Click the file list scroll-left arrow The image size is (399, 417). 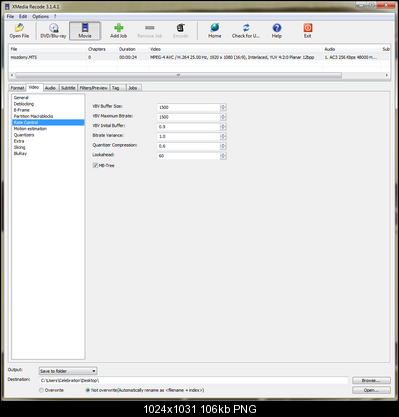[x=12, y=75]
